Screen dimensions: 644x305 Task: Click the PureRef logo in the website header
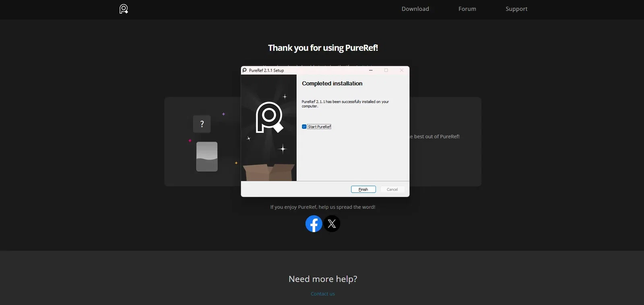(x=124, y=9)
